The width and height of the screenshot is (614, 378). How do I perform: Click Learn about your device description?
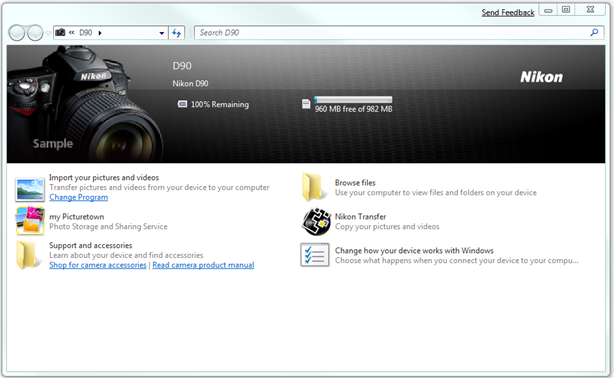(x=126, y=255)
